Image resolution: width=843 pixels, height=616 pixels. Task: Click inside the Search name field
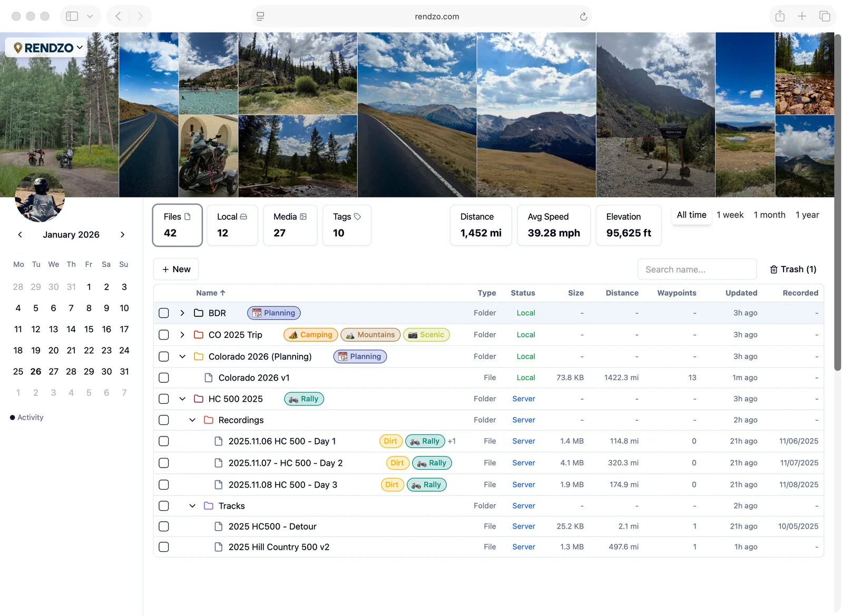pos(697,269)
